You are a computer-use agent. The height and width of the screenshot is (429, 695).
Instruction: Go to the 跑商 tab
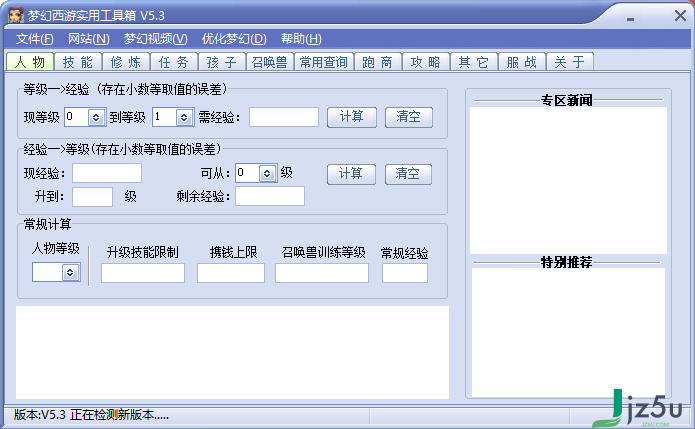point(378,62)
